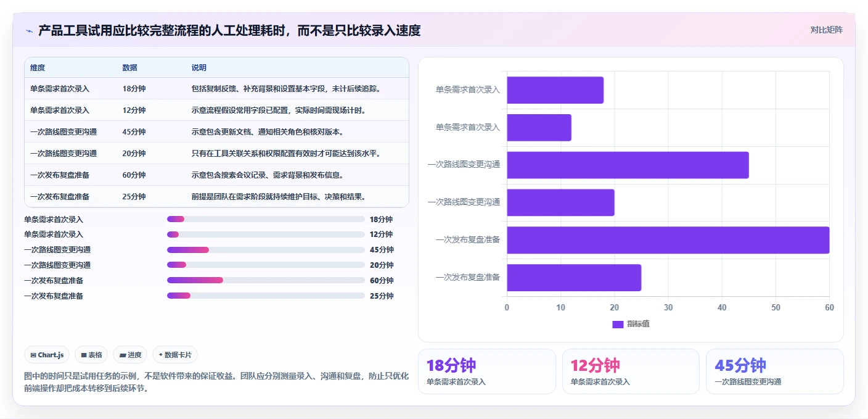Click the page title 产品工具试用应比较完整流程
Viewport: 868px width, 419px height.
tap(229, 30)
